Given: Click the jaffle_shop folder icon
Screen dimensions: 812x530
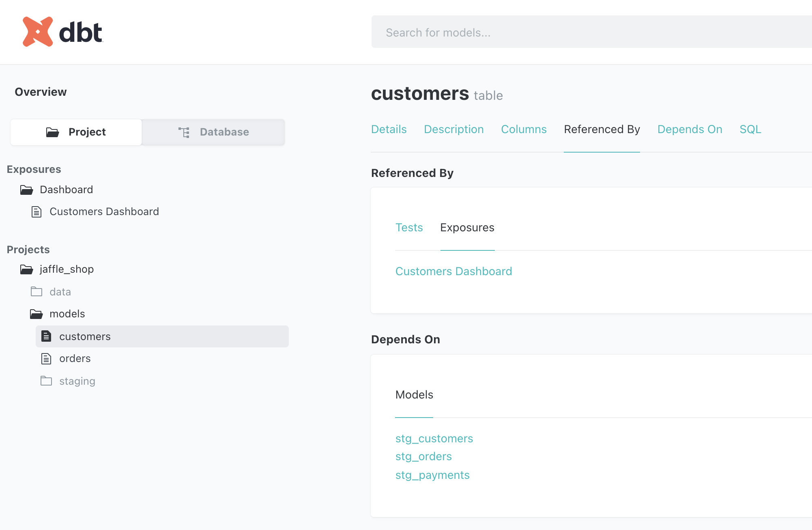Looking at the screenshot, I should (x=27, y=269).
